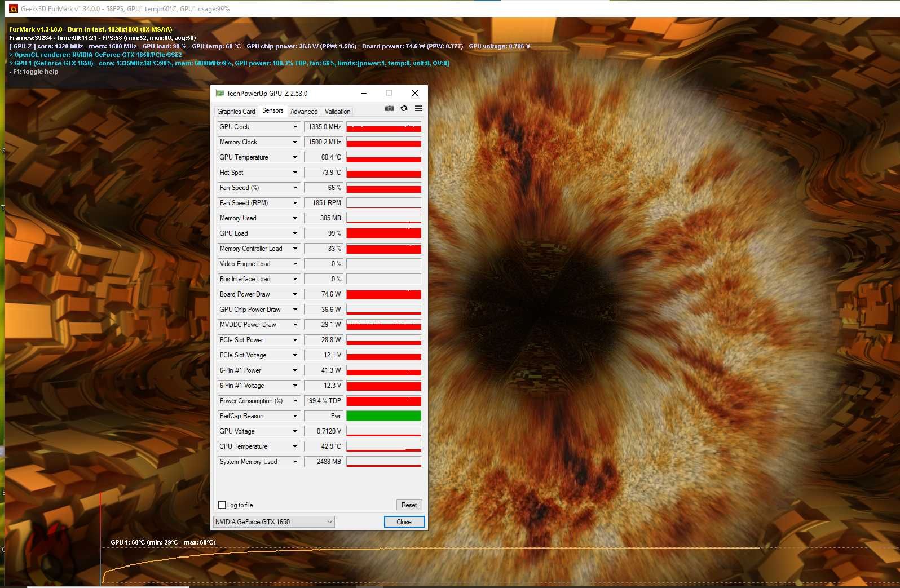Click the CPU Temperature value 42.9 °C
The height and width of the screenshot is (588, 900).
tap(324, 446)
